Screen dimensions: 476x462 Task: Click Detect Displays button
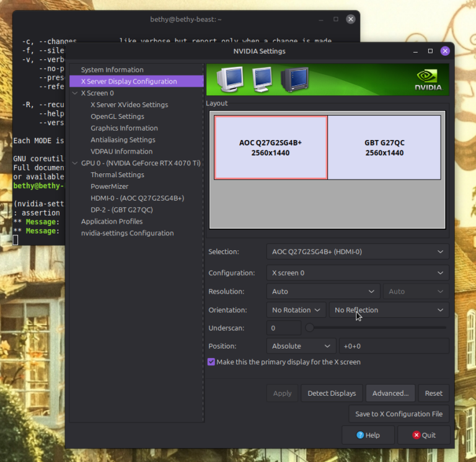332,393
